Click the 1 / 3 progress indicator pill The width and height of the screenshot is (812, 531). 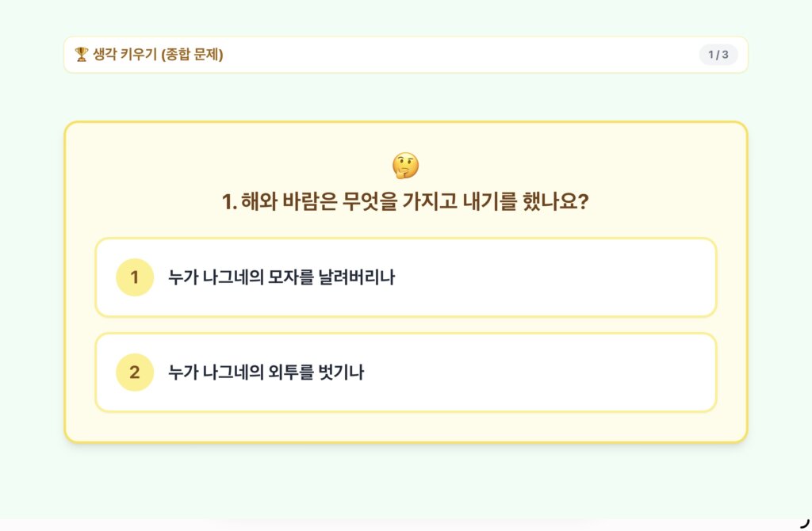pos(718,55)
